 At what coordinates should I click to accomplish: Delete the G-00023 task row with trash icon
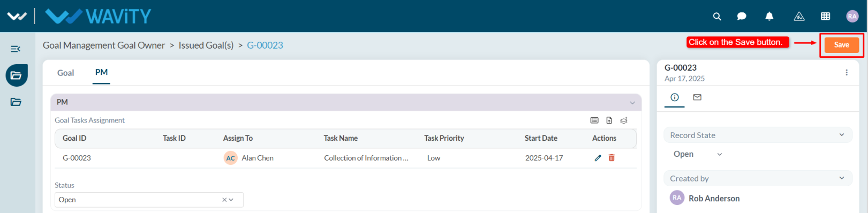612,158
